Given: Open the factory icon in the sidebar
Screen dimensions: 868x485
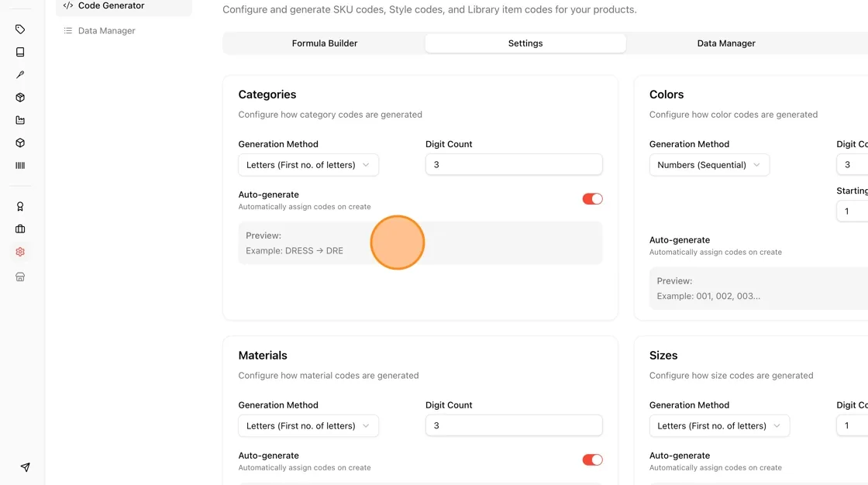Looking at the screenshot, I should 20,120.
